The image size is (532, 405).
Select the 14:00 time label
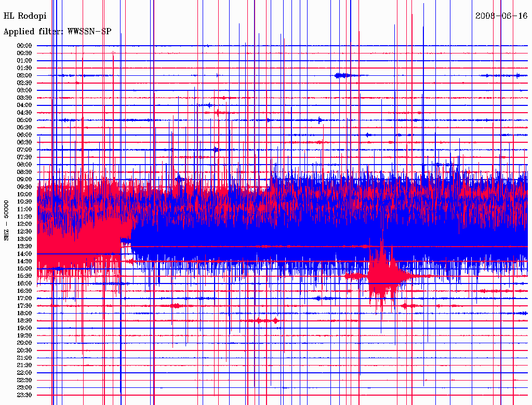[x=24, y=254]
